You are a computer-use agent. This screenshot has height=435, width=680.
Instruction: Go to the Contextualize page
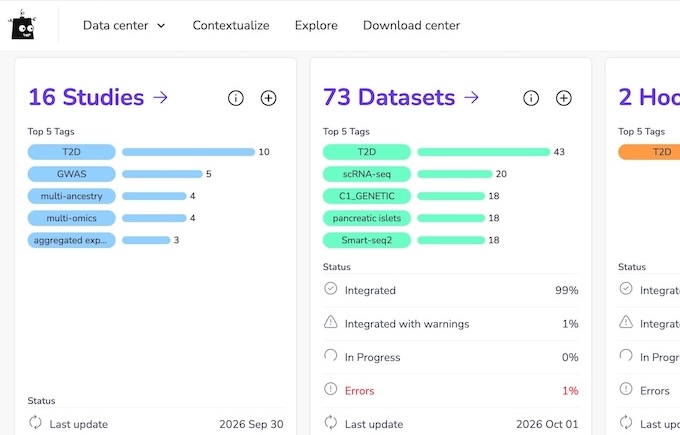click(231, 26)
